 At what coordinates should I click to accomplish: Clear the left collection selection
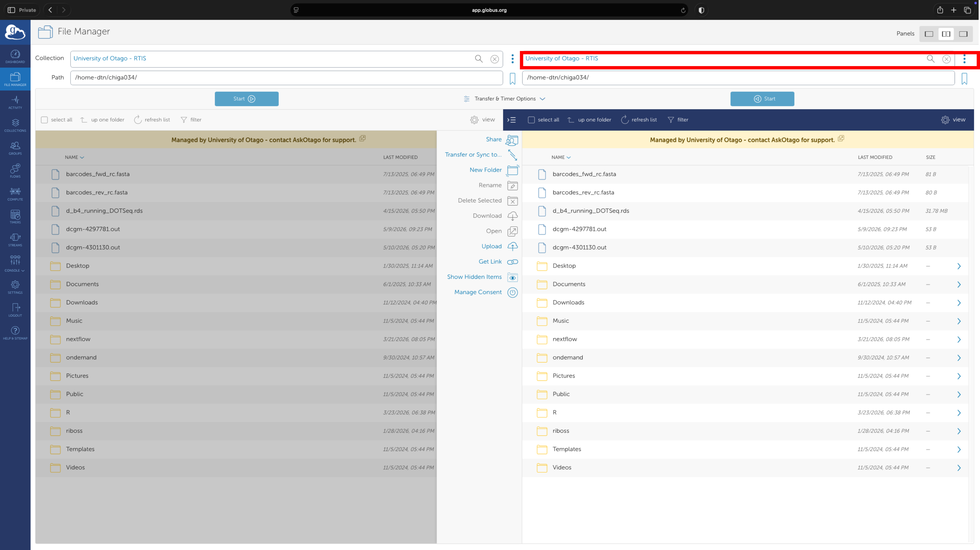click(495, 59)
